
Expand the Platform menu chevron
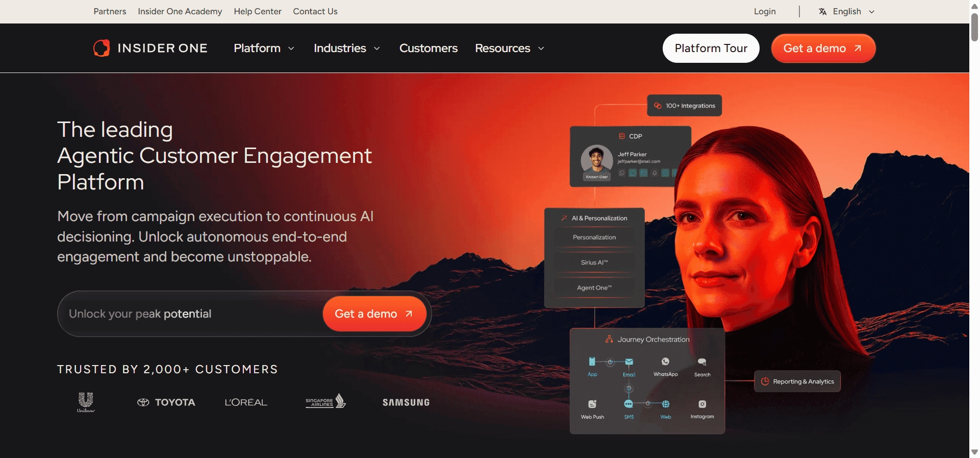[x=291, y=49]
